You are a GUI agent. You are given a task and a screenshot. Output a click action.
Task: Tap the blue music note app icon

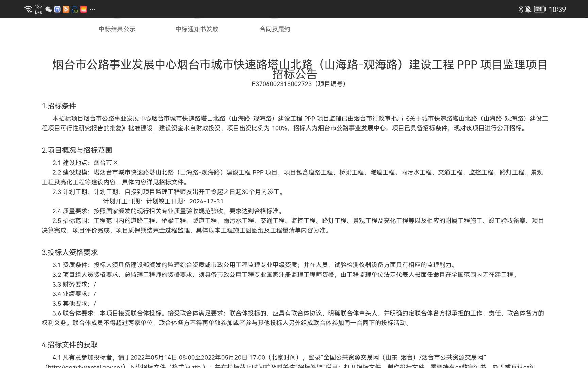pos(58,10)
